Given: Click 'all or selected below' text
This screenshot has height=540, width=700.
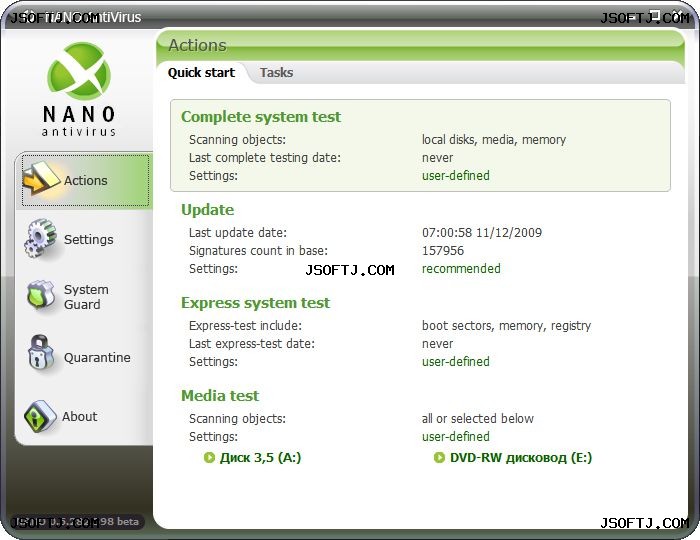Looking at the screenshot, I should click(478, 419).
